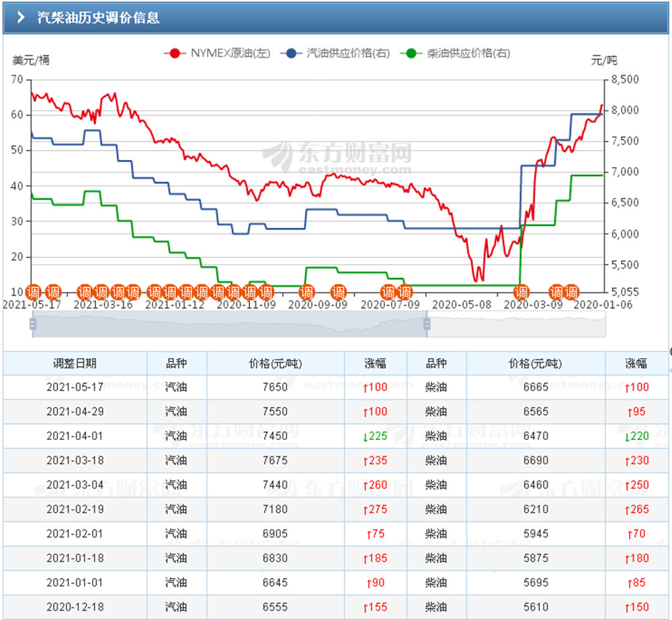
Task: Click the gasoline price 6830 cell
Action: [x=275, y=558]
